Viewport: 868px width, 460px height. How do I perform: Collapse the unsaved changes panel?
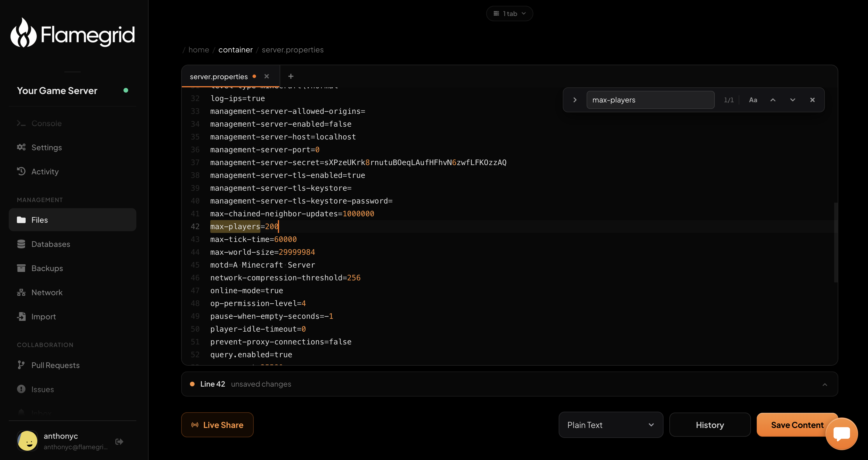click(x=825, y=385)
